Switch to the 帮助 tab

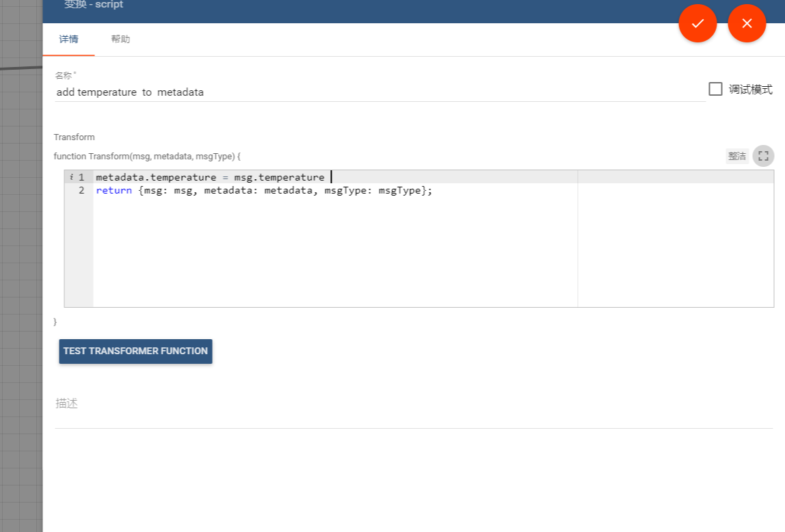coord(120,39)
